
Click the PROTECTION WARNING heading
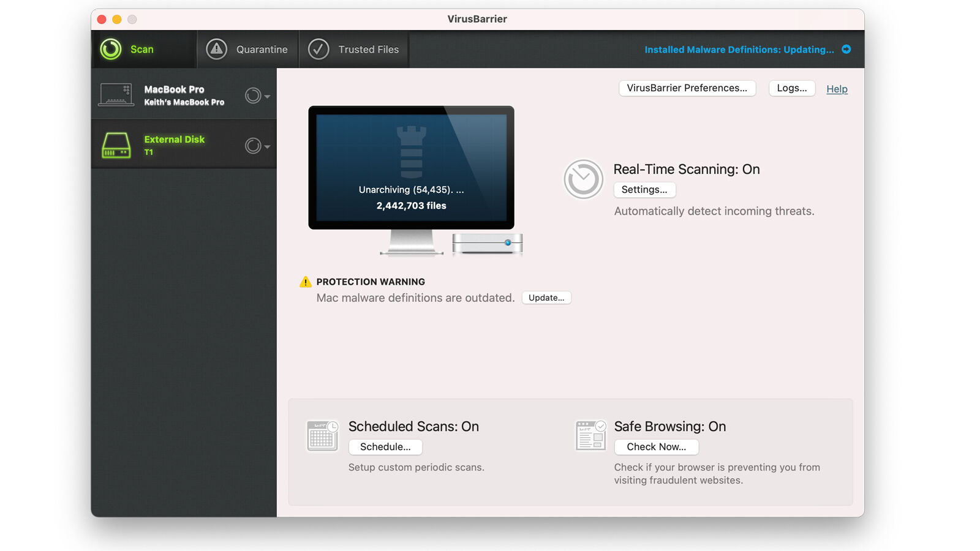point(371,282)
